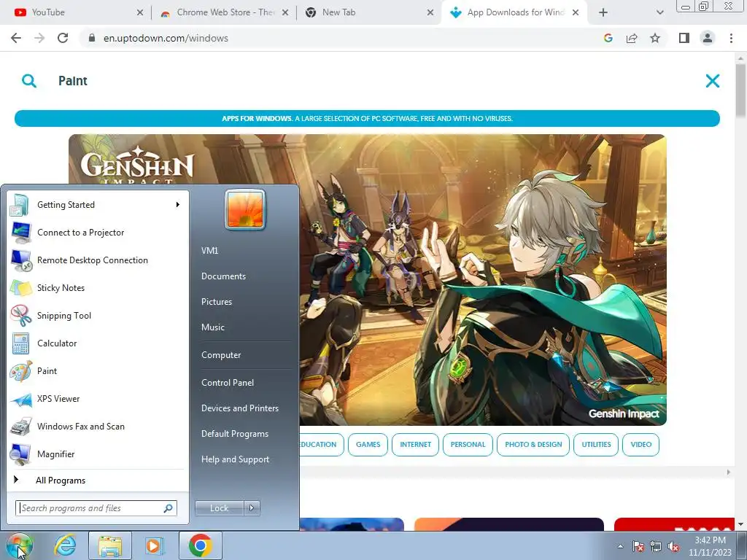Select the VIDEO category
Screen dimensions: 747x560
[640, 444]
